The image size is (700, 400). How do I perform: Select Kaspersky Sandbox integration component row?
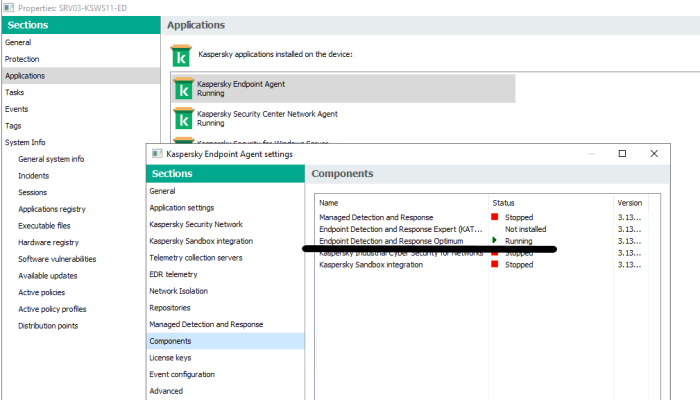[x=482, y=265]
